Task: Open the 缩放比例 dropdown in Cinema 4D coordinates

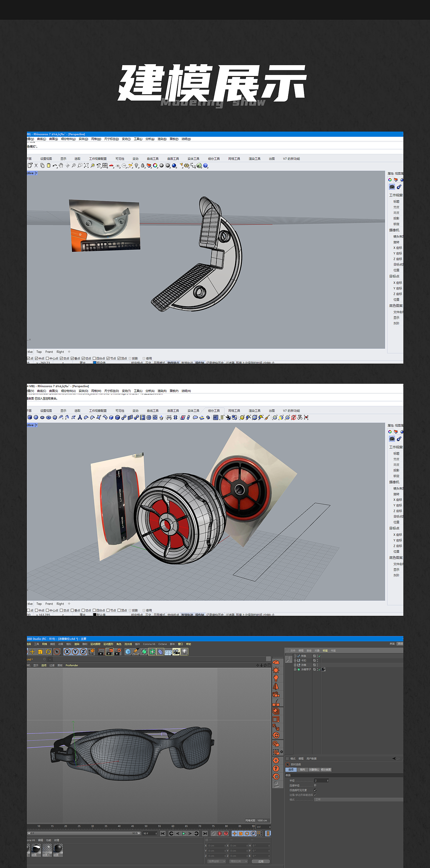Action: [238, 861]
